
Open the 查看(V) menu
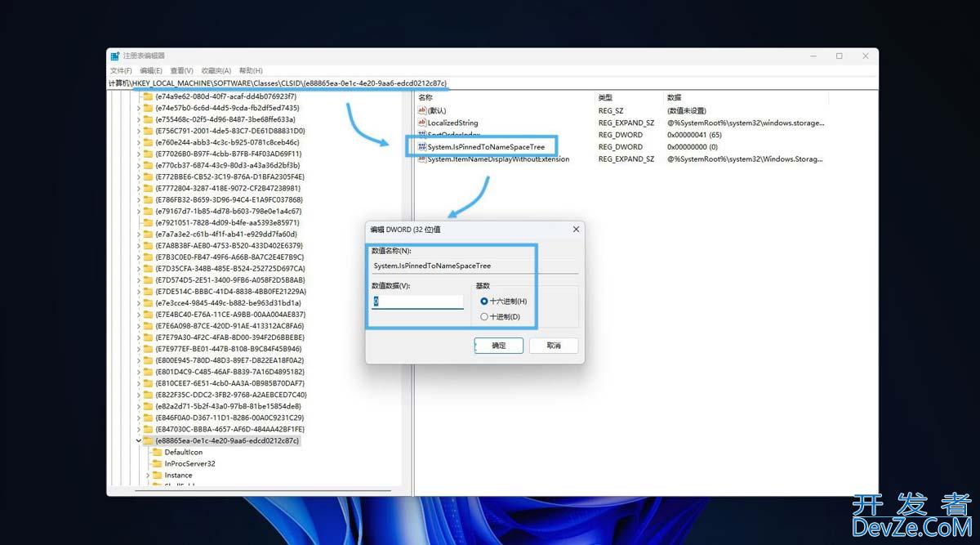click(181, 71)
